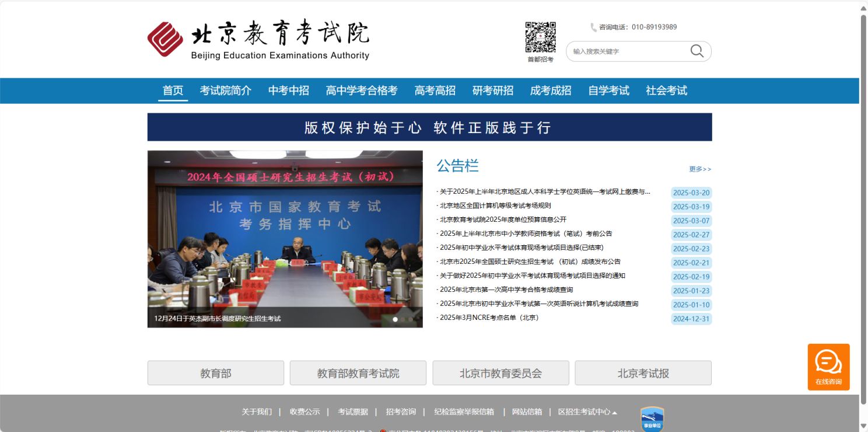868x432 pixels.
Task: Open the 收费公示 footer link
Action: [x=305, y=412]
